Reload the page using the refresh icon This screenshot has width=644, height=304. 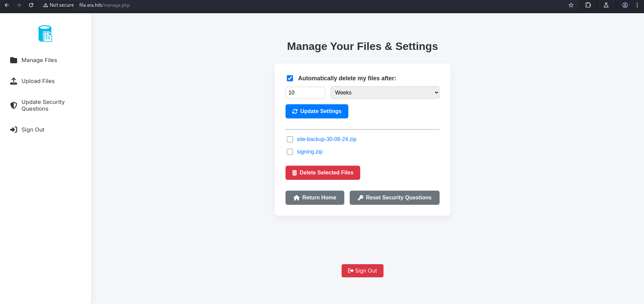coord(31,5)
